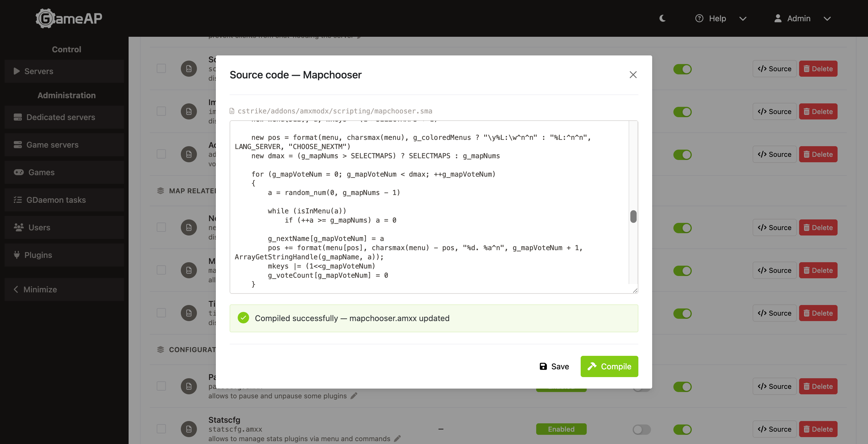This screenshot has width=868, height=444.
Task: Click the green success checkmark icon
Action: (243, 318)
